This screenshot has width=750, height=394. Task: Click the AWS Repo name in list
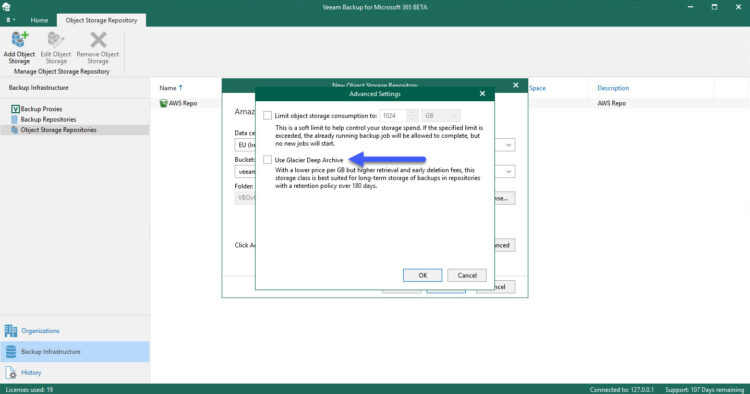[x=183, y=103]
